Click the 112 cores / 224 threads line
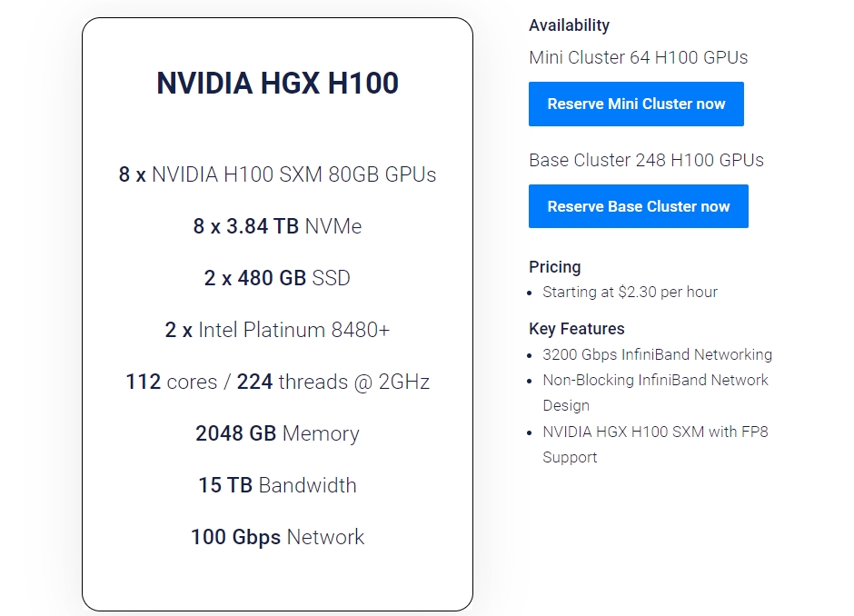The width and height of the screenshot is (854, 616). pos(277,382)
